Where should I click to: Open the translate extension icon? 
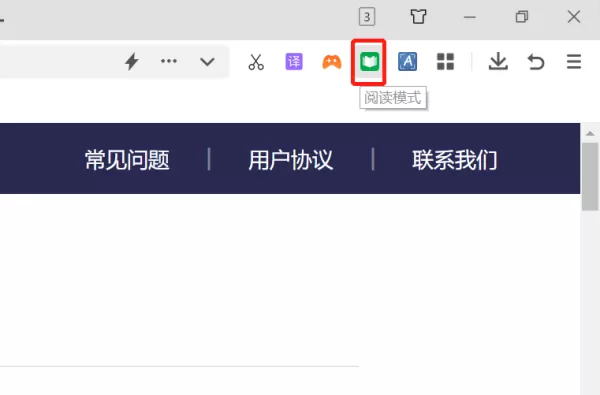pyautogui.click(x=294, y=62)
